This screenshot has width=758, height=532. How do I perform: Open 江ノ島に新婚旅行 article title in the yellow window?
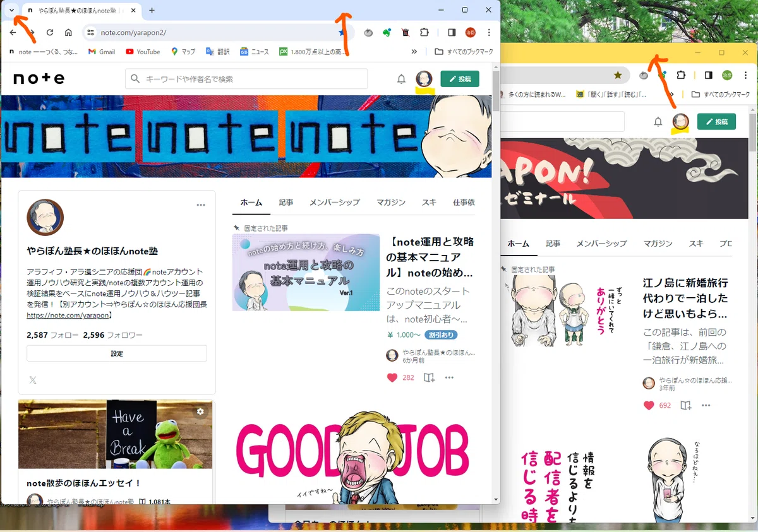(x=685, y=298)
